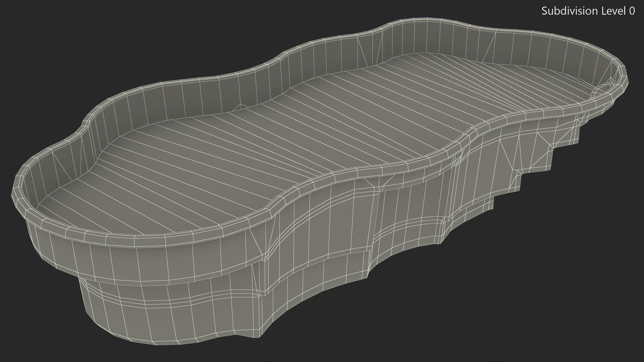This screenshot has height=362, width=644.
Task: Click the 'Subdivision Level 0' label
Action: click(588, 11)
